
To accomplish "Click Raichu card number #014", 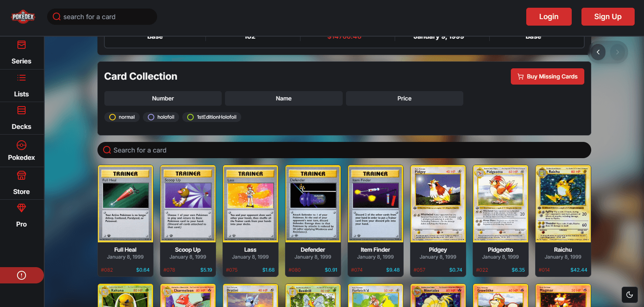I will (x=544, y=270).
